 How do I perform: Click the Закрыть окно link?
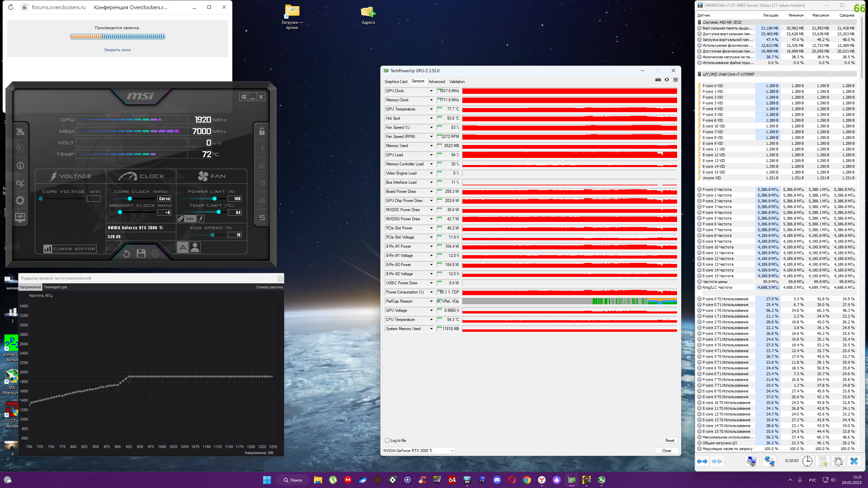(117, 50)
